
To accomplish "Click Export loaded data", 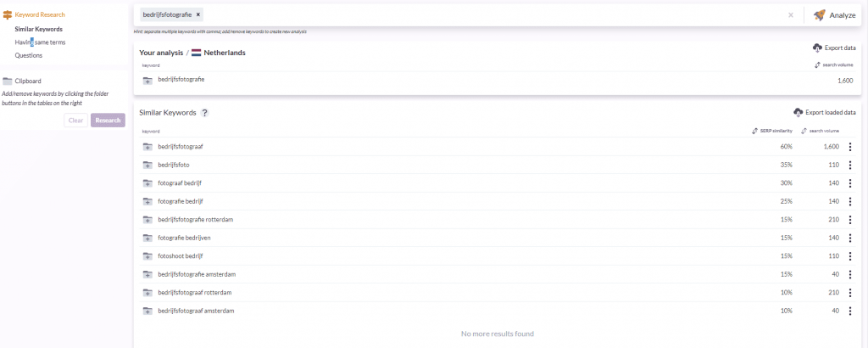I will tap(825, 112).
